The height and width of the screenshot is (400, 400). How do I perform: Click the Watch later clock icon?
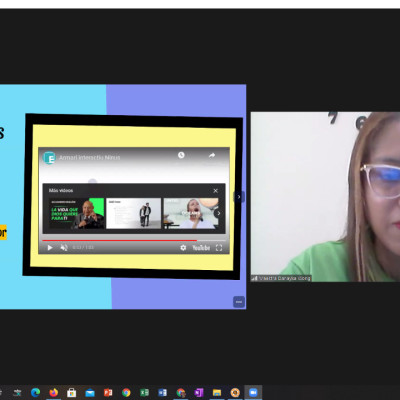coord(181,155)
